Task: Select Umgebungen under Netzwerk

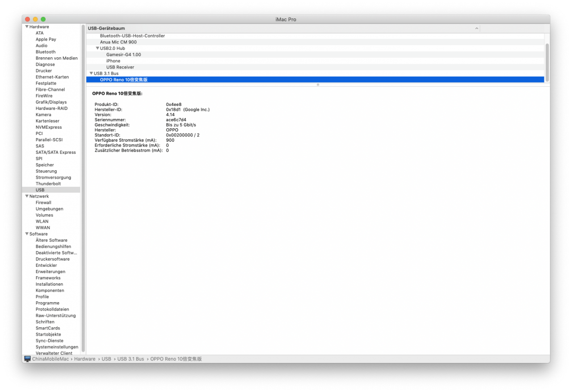Action: 50,209
